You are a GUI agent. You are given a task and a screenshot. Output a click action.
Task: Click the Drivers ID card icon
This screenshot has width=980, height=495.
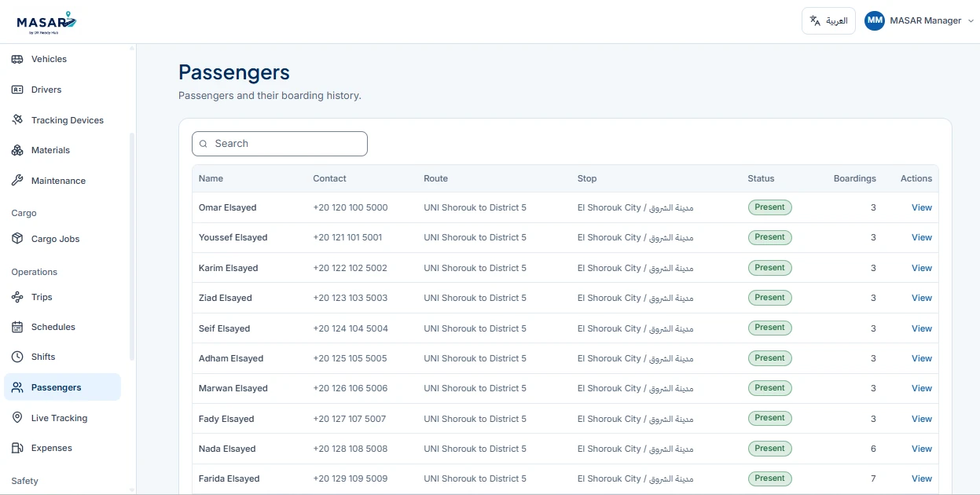click(17, 90)
